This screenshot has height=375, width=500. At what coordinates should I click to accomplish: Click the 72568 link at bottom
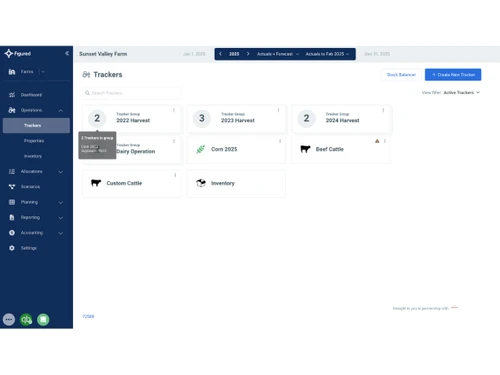(88, 316)
